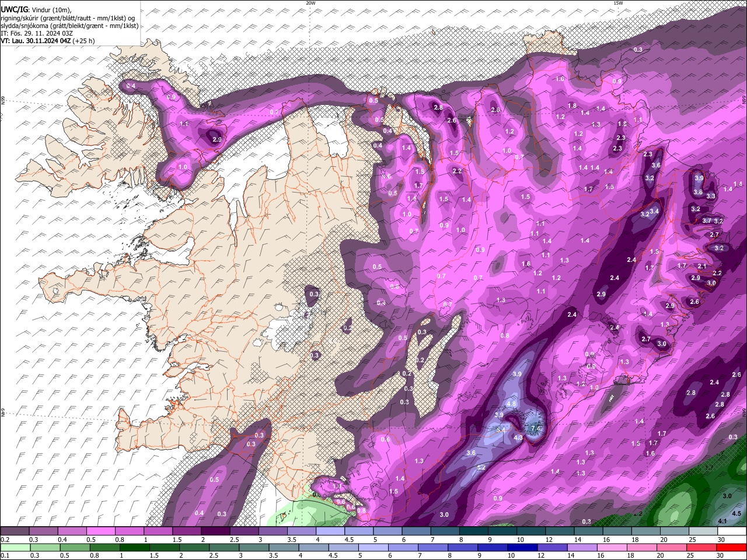Click the 15W longitude label
This screenshot has width=747, height=560.
coord(618,3)
